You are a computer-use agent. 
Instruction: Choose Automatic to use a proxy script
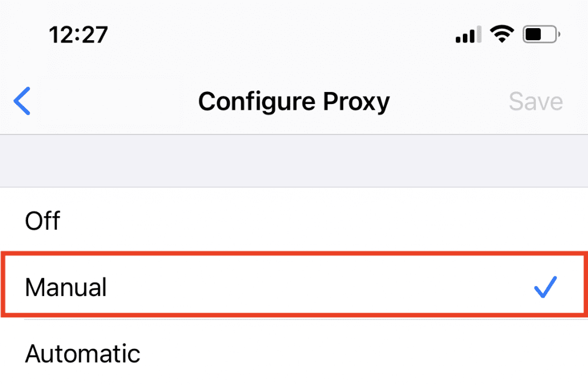coord(82,354)
